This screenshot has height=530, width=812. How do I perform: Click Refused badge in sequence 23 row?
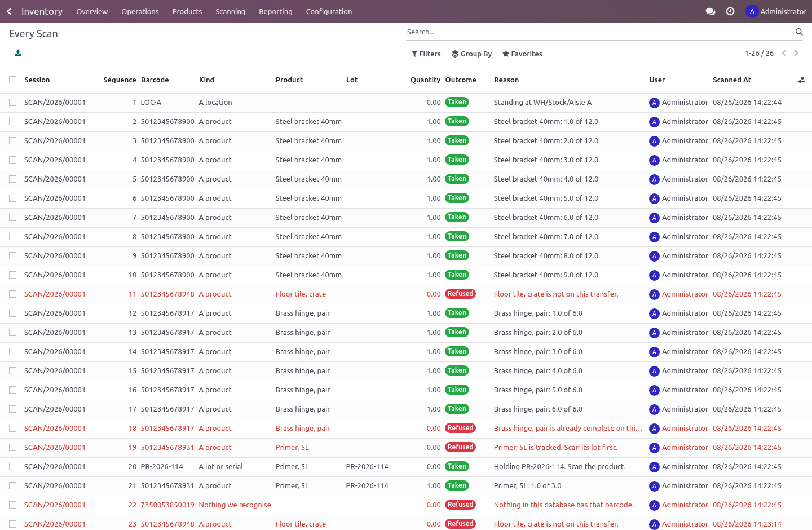pos(460,524)
